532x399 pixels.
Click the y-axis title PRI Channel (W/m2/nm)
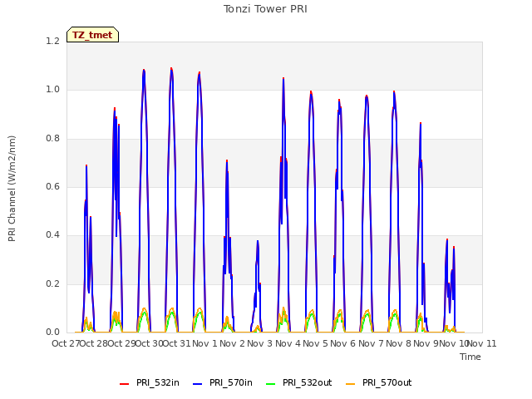(x=12, y=189)
